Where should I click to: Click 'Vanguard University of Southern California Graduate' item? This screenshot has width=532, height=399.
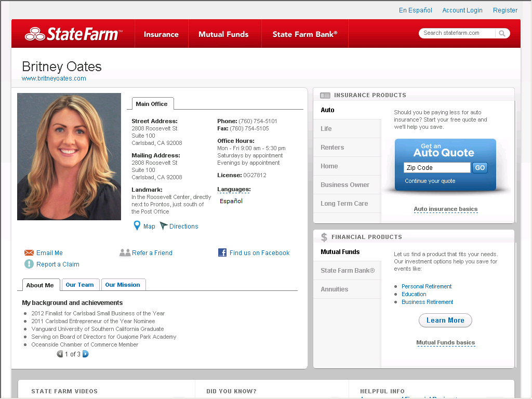(x=98, y=329)
